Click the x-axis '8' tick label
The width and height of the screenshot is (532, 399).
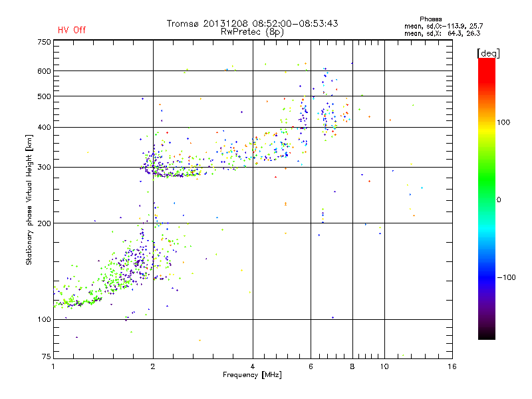tap(352, 366)
